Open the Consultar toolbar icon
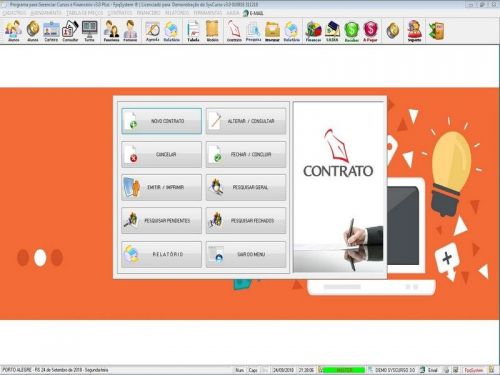500x375 pixels. (70, 31)
